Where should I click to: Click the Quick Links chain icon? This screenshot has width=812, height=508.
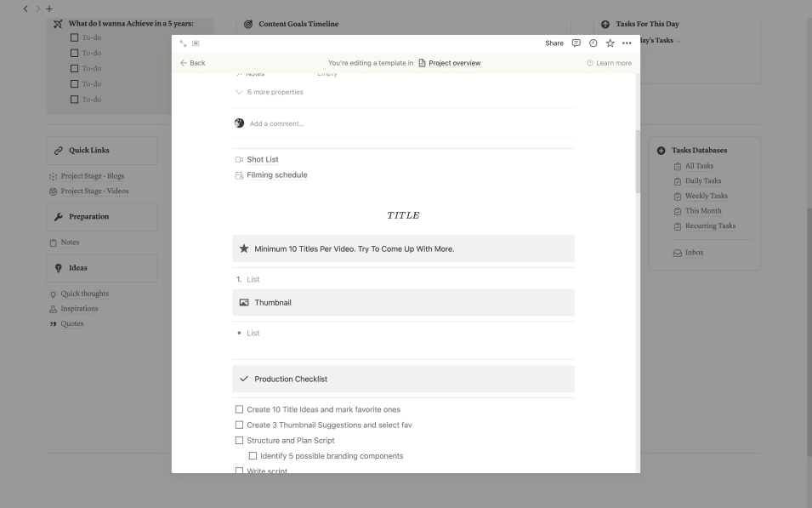click(x=59, y=151)
